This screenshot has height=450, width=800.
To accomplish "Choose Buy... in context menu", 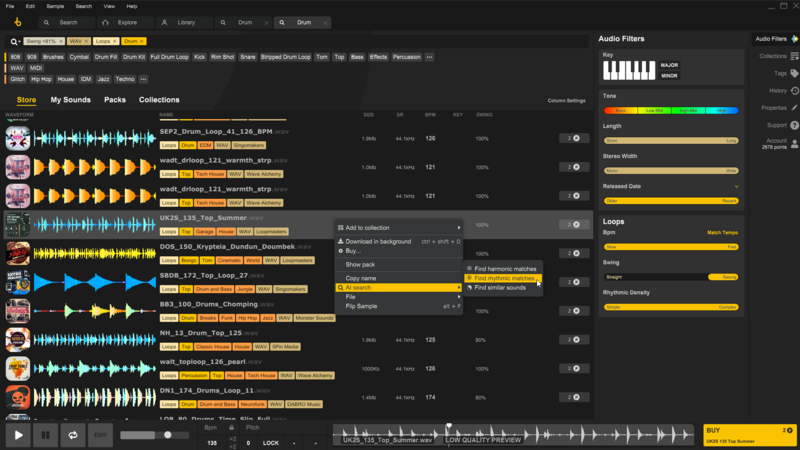I will click(398, 251).
